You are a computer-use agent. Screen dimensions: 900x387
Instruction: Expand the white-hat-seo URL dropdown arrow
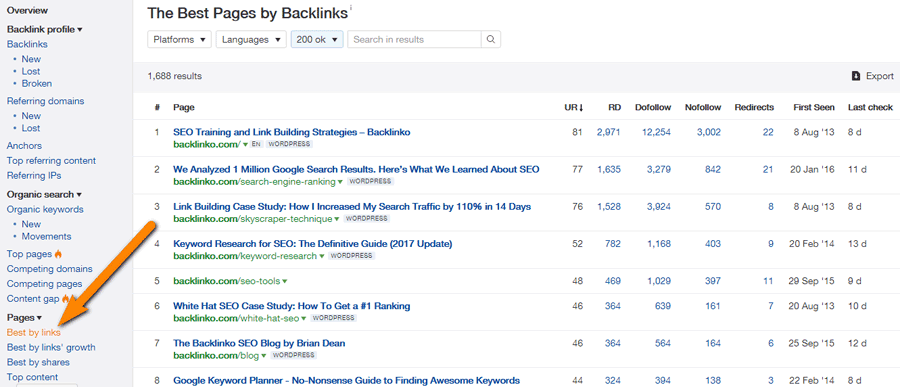(304, 318)
